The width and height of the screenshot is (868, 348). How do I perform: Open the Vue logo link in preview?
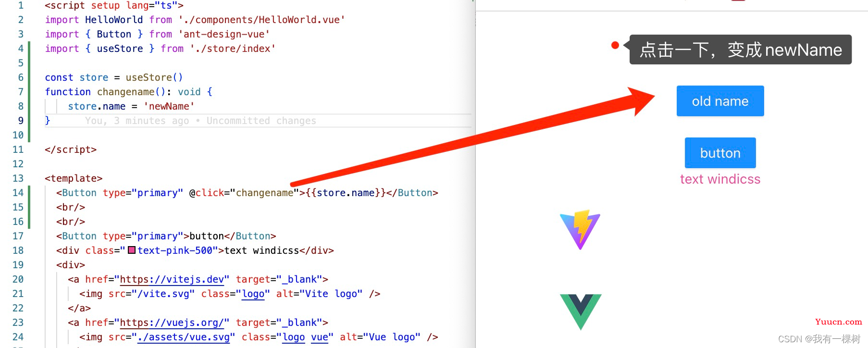coord(581,312)
